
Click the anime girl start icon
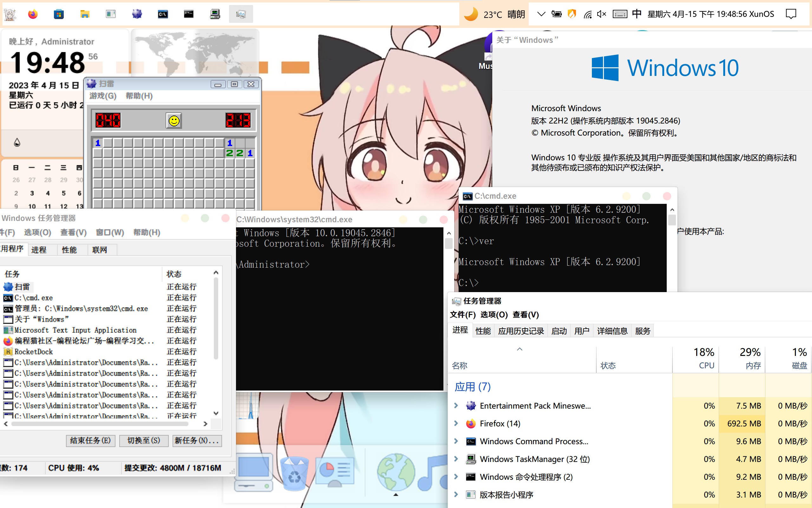10,15
